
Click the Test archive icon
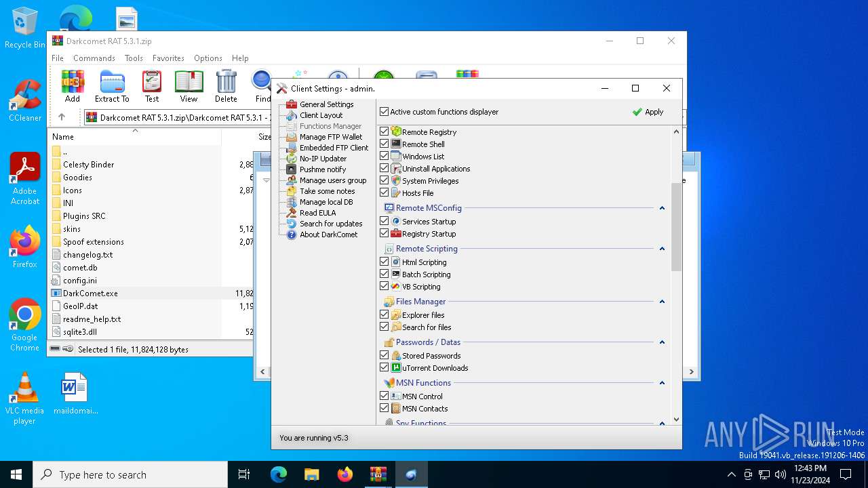click(x=152, y=86)
